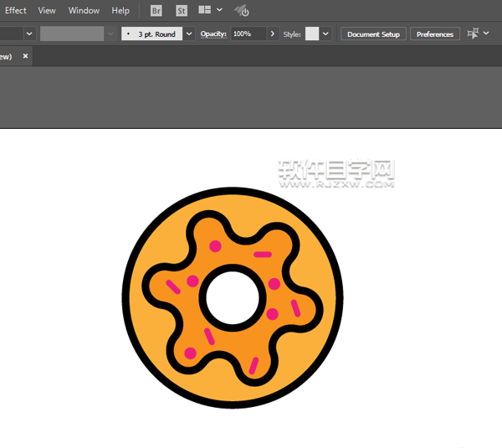502x448 pixels.
Task: Open the Window menu
Action: (x=84, y=11)
